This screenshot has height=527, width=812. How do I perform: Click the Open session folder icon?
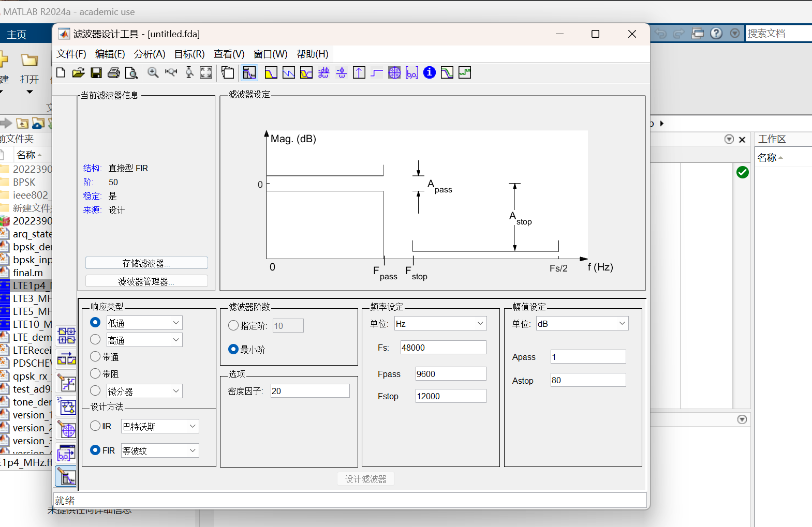pyautogui.click(x=78, y=73)
